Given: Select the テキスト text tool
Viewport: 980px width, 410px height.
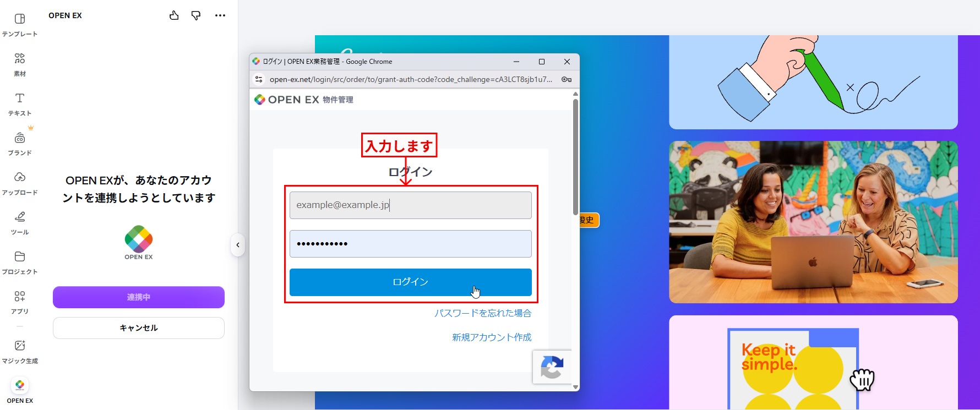Looking at the screenshot, I should coord(20,104).
